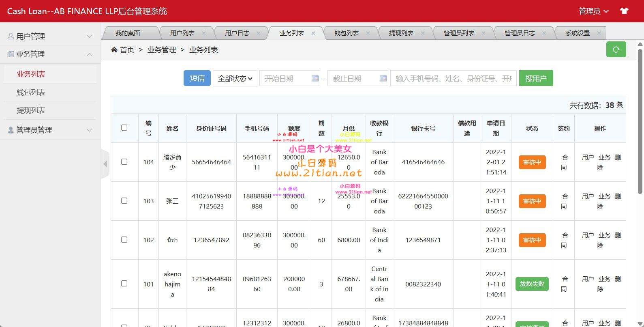Switch to the 用户日志 tab

click(x=237, y=33)
